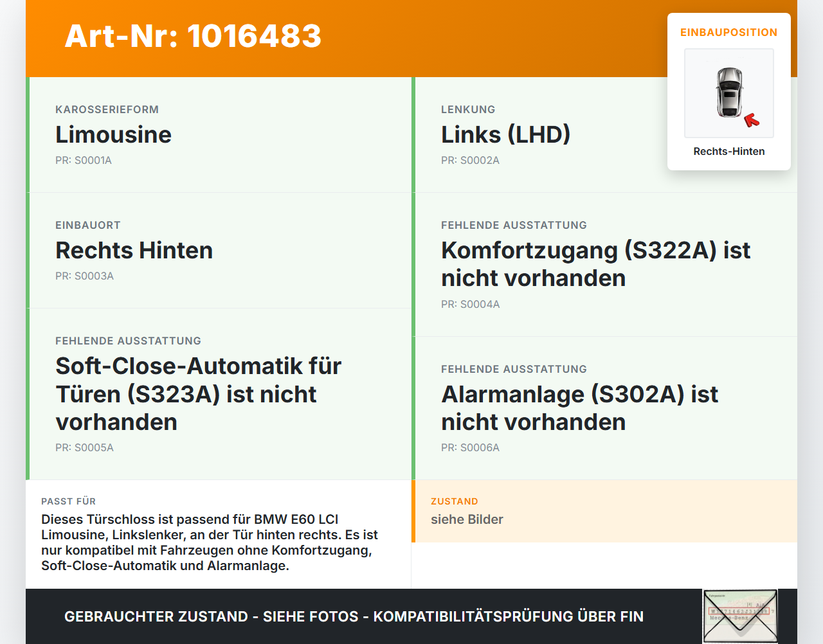The height and width of the screenshot is (644, 823).
Task: Select the Art-Nr: 1016483 heading
Action: (x=193, y=36)
